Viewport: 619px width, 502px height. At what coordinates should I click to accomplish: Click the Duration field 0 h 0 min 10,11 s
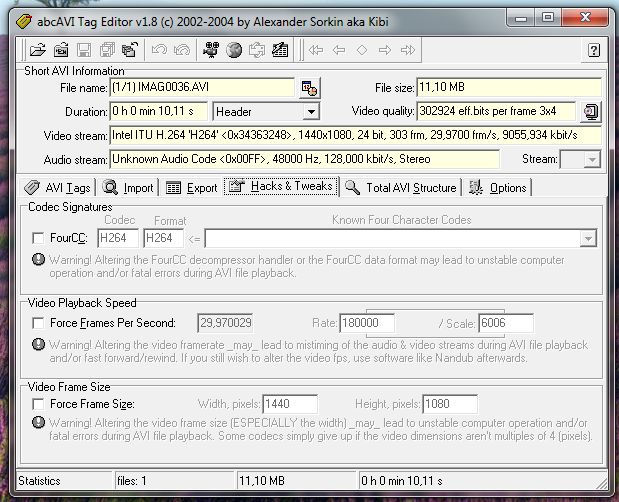[158, 112]
